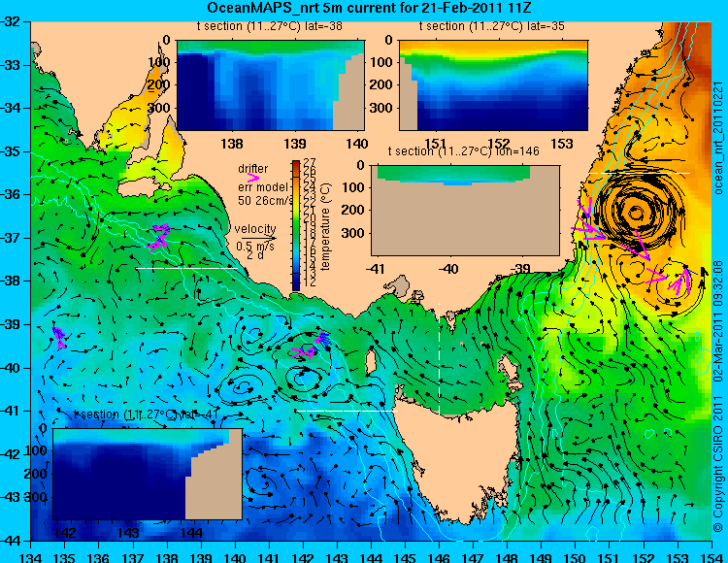
Task: Click the 'drifter' legend label
Action: pyautogui.click(x=253, y=169)
